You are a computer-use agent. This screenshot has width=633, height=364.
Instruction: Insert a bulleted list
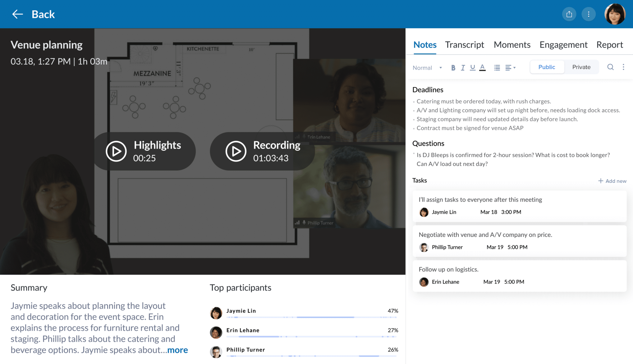tap(497, 67)
